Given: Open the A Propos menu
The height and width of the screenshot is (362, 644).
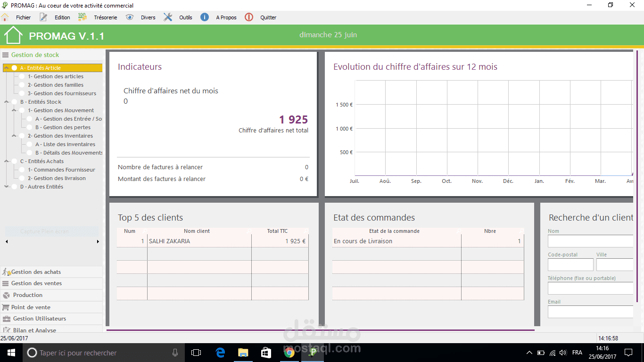Looking at the screenshot, I should [226, 17].
